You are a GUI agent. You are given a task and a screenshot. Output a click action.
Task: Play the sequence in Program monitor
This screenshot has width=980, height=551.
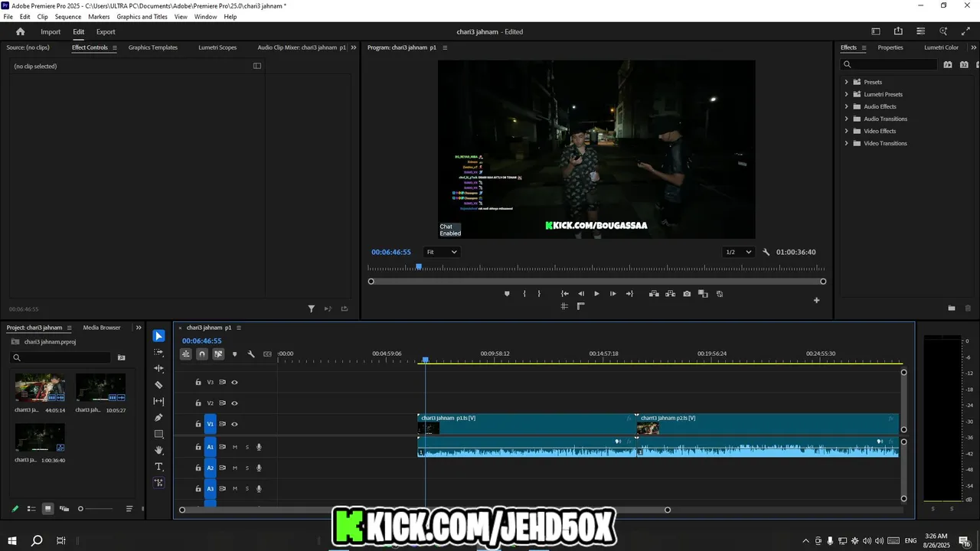pyautogui.click(x=596, y=294)
